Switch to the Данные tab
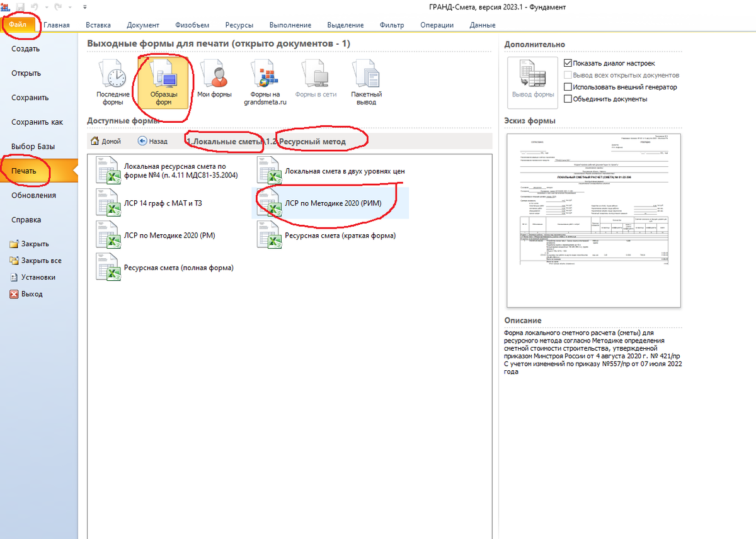756x539 pixels. tap(483, 25)
